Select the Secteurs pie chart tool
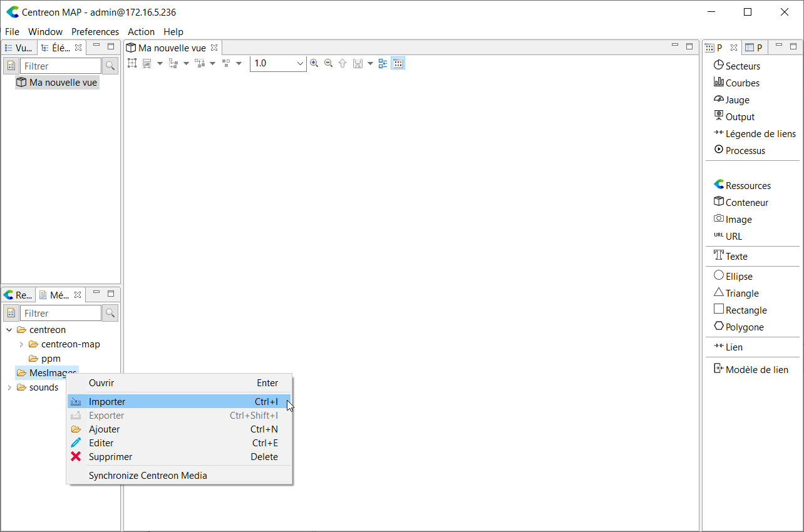This screenshot has width=804, height=532. [x=742, y=66]
